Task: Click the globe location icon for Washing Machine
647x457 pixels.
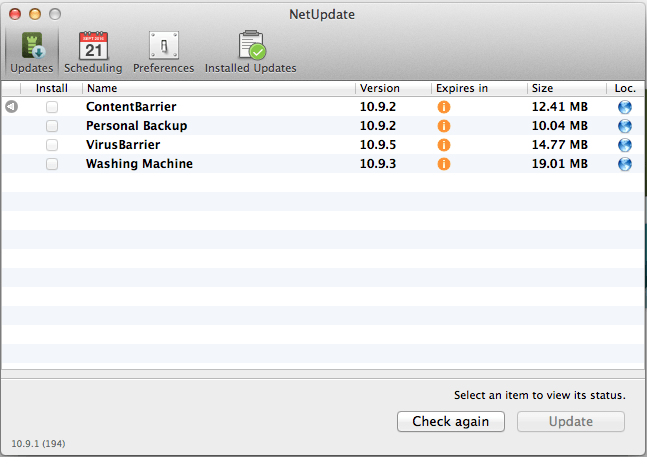Action: [625, 164]
